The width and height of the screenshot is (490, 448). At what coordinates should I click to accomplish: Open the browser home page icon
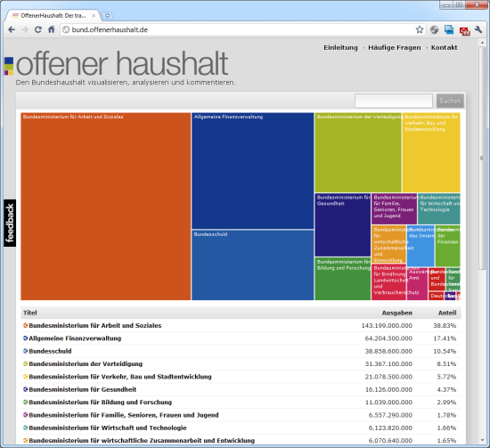point(52,29)
